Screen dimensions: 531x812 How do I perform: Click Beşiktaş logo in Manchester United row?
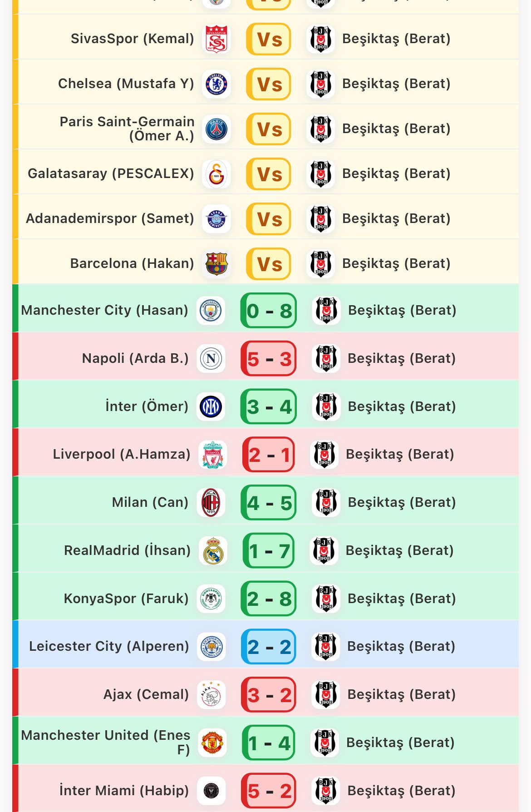325,743
